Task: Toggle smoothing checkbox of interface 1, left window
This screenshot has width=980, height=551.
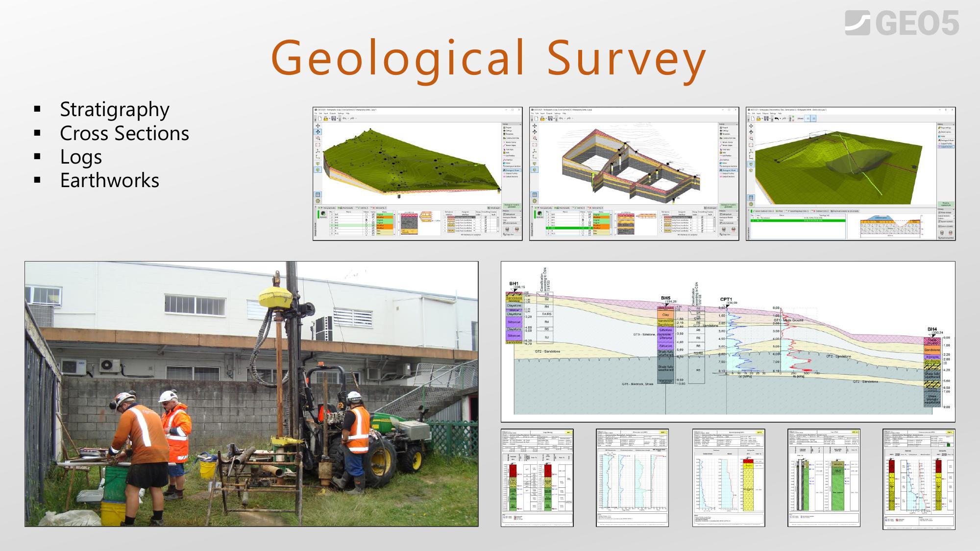Action: tap(486, 217)
